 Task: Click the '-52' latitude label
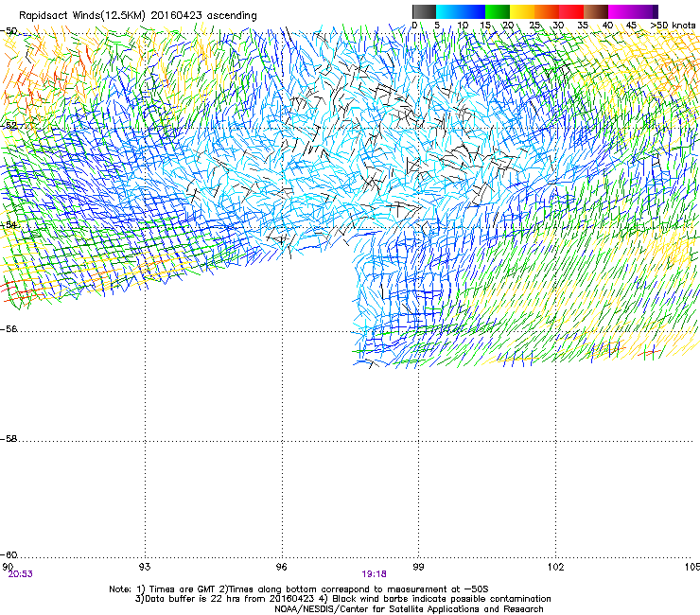(x=9, y=126)
